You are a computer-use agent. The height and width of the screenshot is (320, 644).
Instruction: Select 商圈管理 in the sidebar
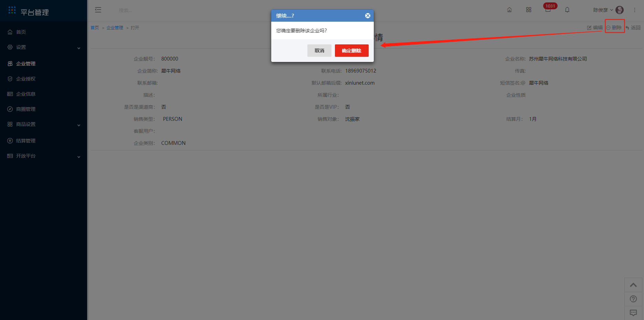point(43,109)
